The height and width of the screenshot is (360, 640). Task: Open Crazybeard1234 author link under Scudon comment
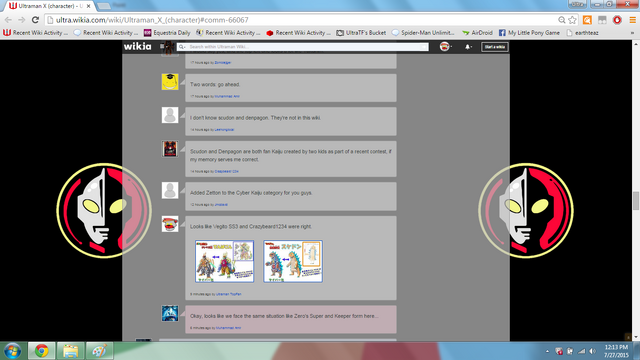point(227,171)
